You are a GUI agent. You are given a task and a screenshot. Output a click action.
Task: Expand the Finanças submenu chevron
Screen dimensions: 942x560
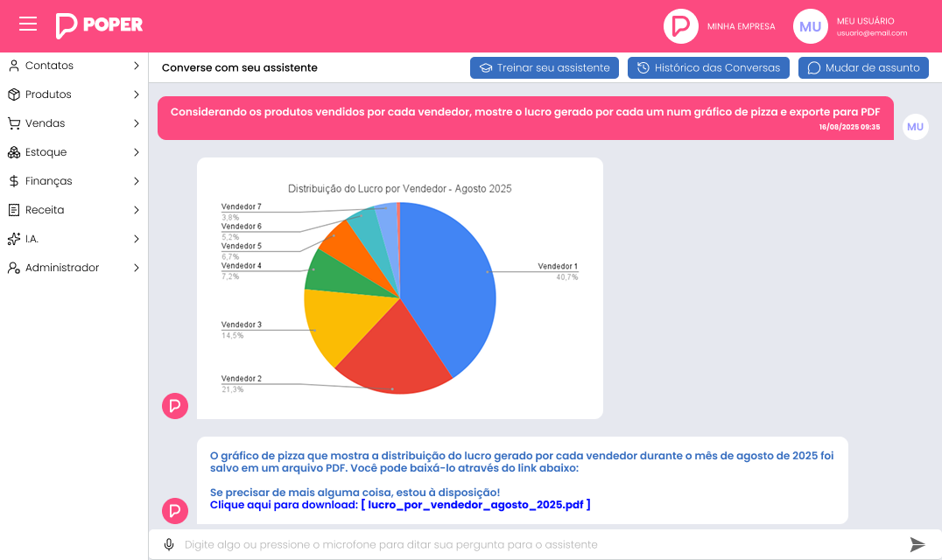pyautogui.click(x=136, y=181)
